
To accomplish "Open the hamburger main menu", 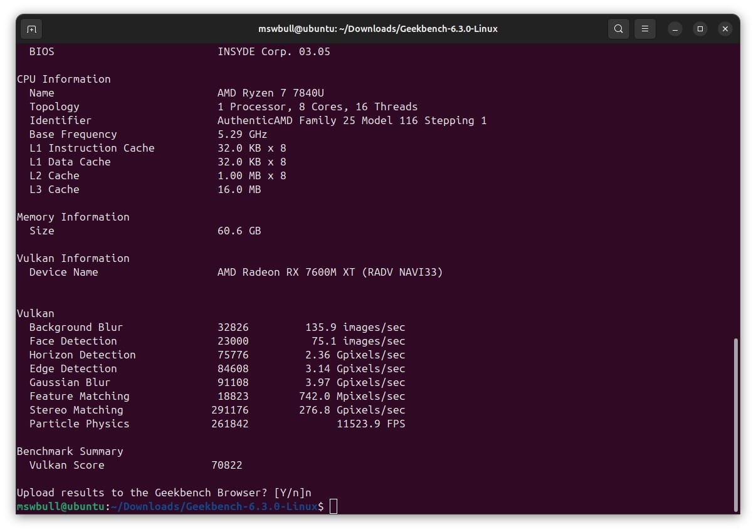I will click(645, 29).
